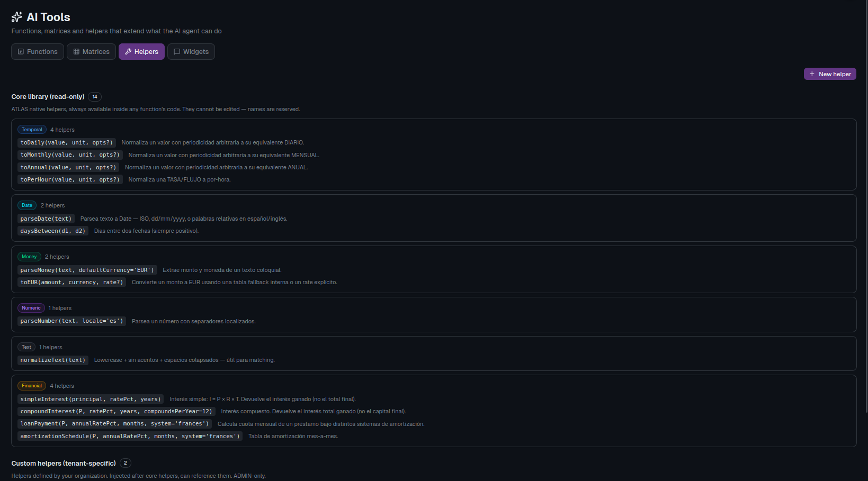Screen dimensions: 868x481
Task: Click the Temporal category badge
Action: click(x=32, y=130)
